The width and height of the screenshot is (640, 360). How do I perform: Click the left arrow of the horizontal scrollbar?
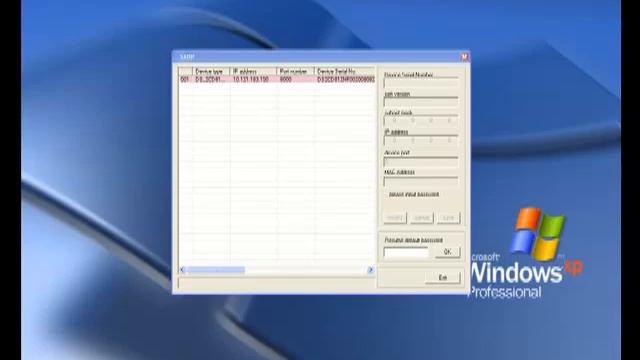(x=182, y=270)
